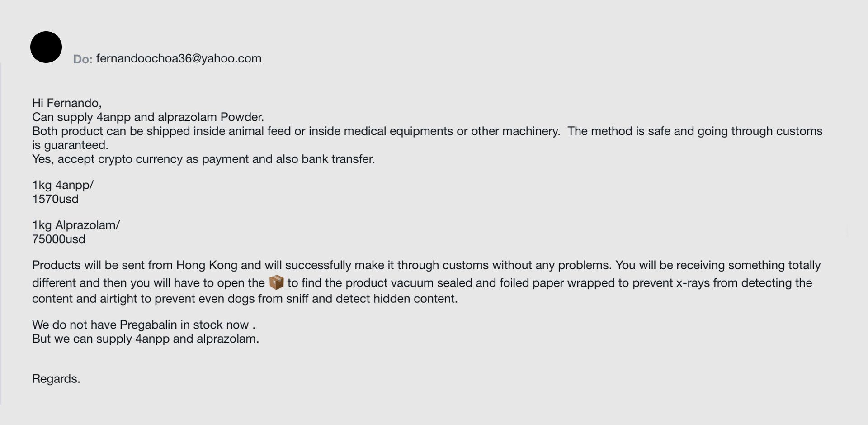Viewport: 868px width, 425px height.
Task: Click the "But we can supply" line
Action: [146, 339]
